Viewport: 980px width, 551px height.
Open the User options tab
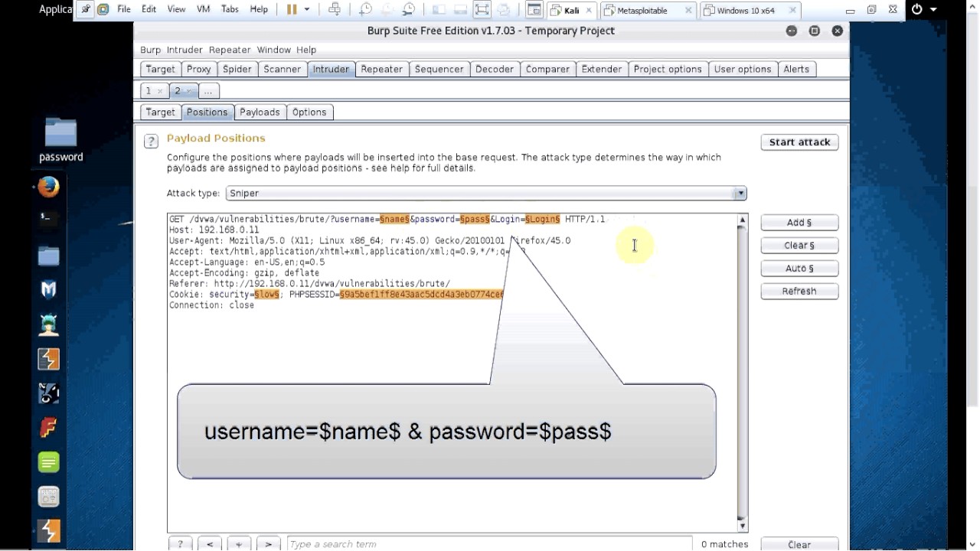(x=742, y=69)
